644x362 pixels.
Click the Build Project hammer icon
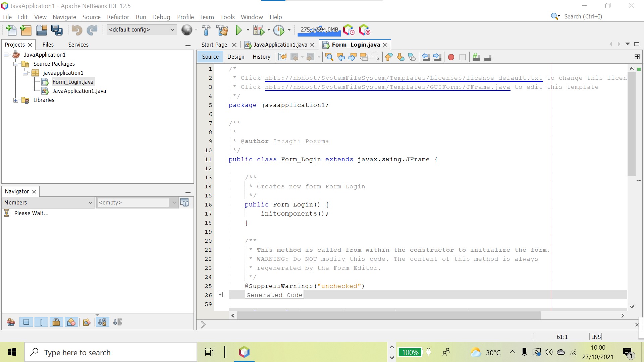tap(206, 30)
